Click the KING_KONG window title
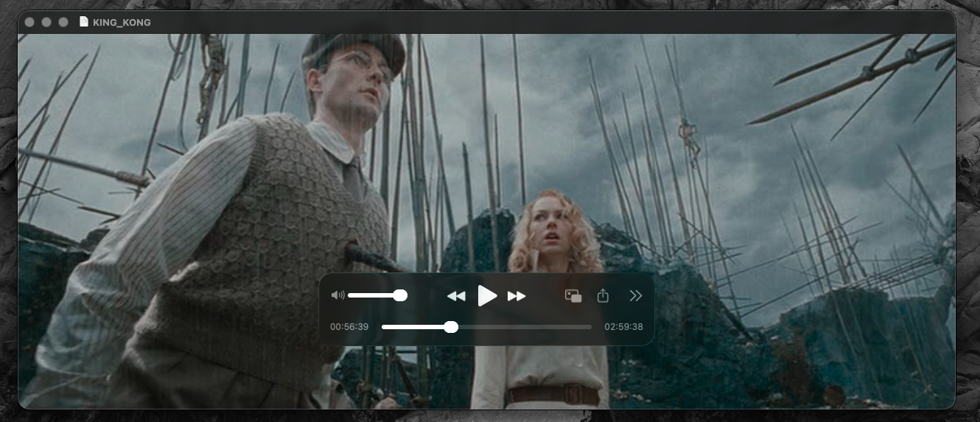This screenshot has height=422, width=980. click(122, 23)
